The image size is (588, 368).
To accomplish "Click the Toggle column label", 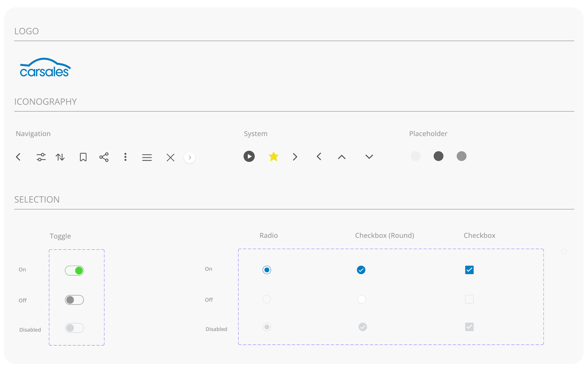I will pyautogui.click(x=60, y=236).
